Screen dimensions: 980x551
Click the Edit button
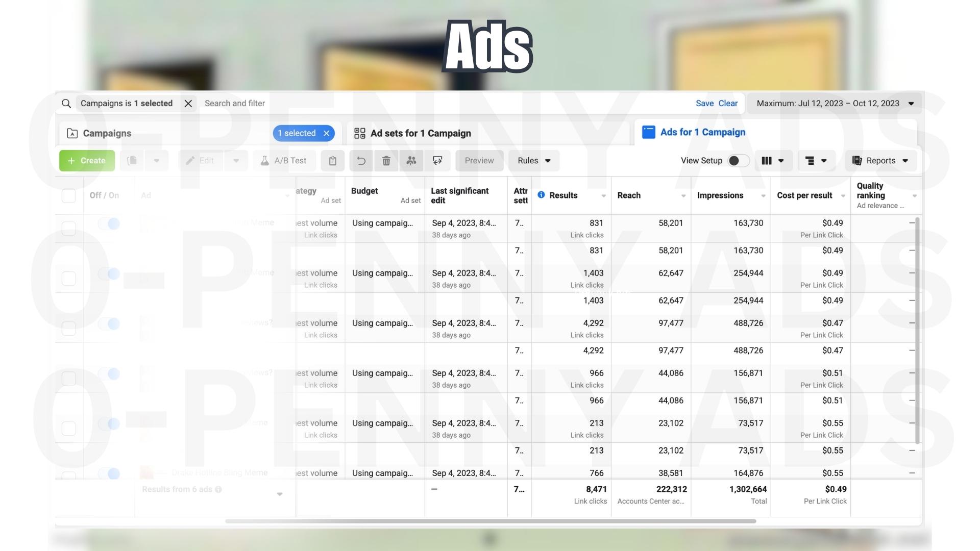coord(200,161)
